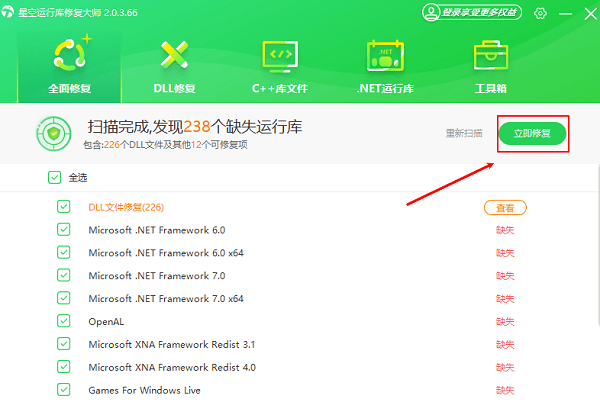Switch to the C++库文件 tab label
The height and width of the screenshot is (402, 600).
280,89
